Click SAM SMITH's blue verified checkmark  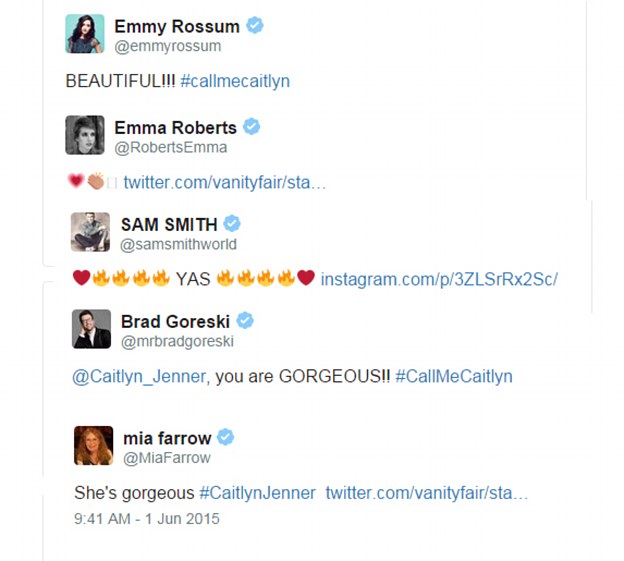pos(232,224)
